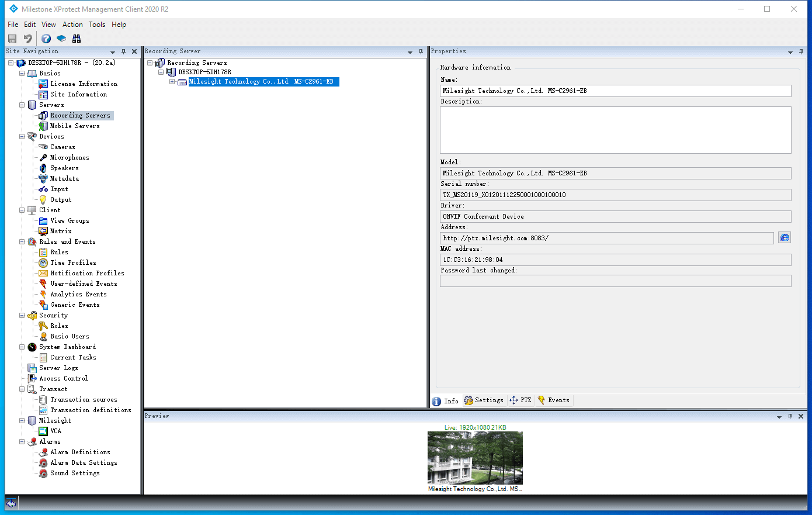Click the hardware Name input field
Image resolution: width=812 pixels, height=515 pixels.
pos(616,91)
